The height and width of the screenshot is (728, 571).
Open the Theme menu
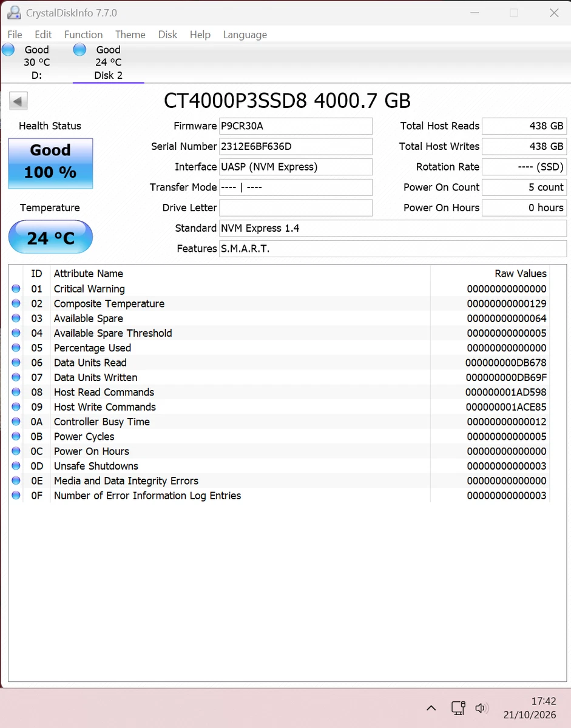tap(130, 35)
